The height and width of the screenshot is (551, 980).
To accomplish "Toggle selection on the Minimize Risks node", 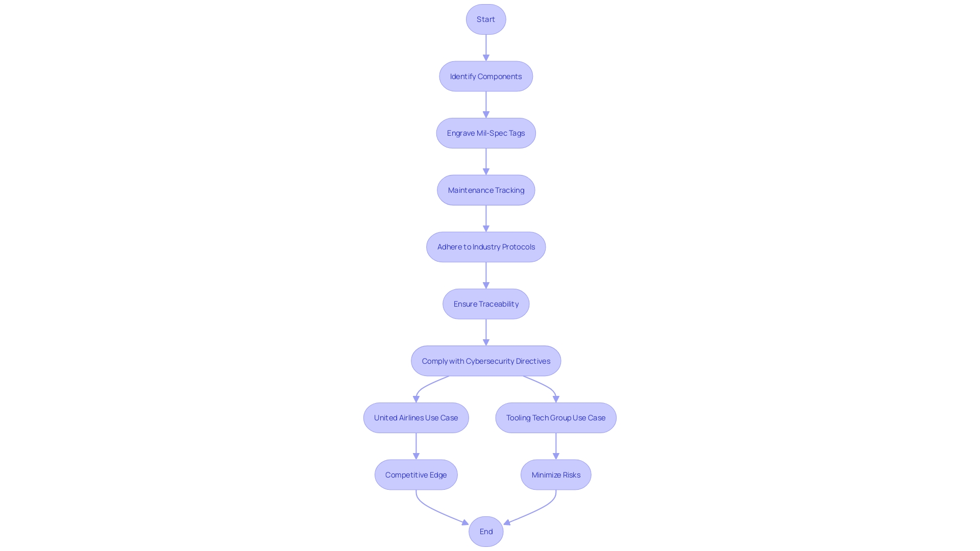I will tap(556, 474).
